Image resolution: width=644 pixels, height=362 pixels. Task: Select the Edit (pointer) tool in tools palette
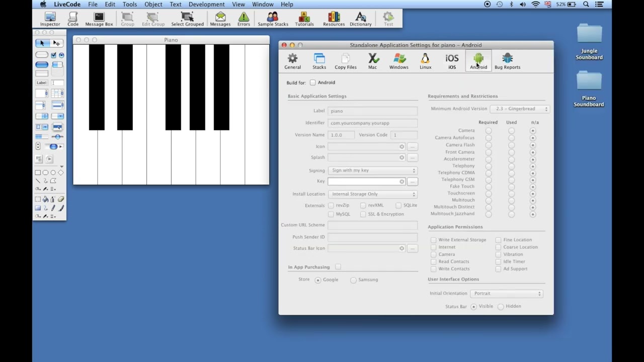click(57, 43)
